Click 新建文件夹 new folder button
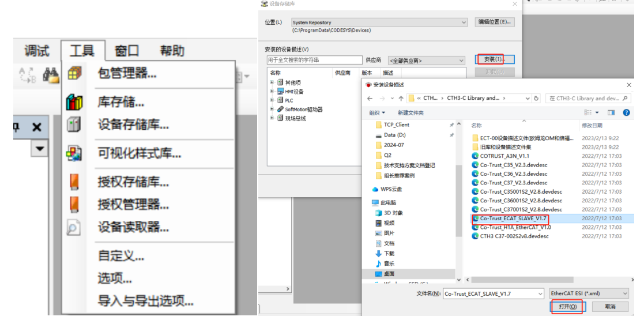 (x=410, y=112)
